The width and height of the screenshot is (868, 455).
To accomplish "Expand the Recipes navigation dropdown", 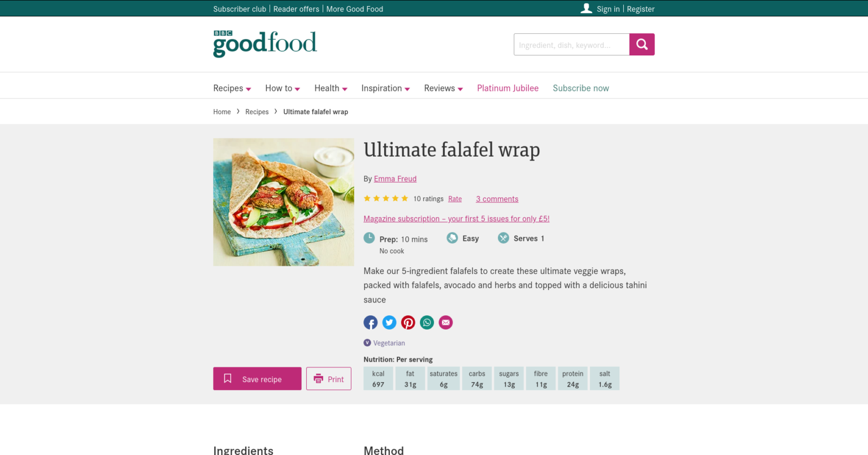I will [232, 88].
